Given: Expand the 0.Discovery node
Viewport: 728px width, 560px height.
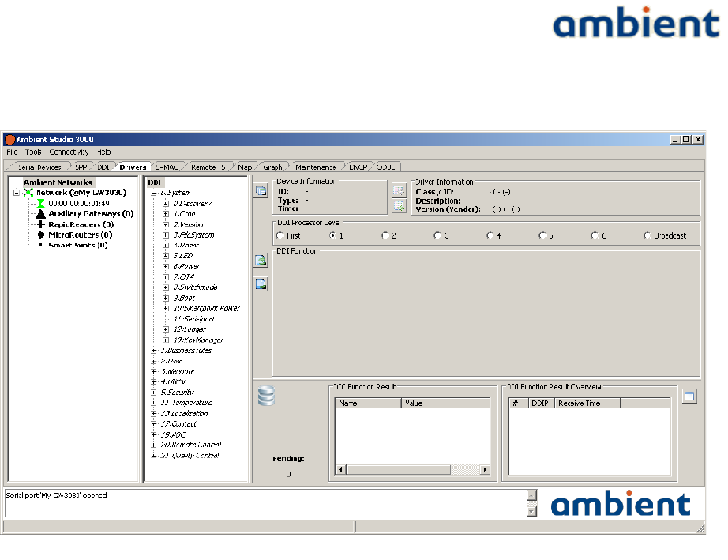Looking at the screenshot, I should point(166,203).
